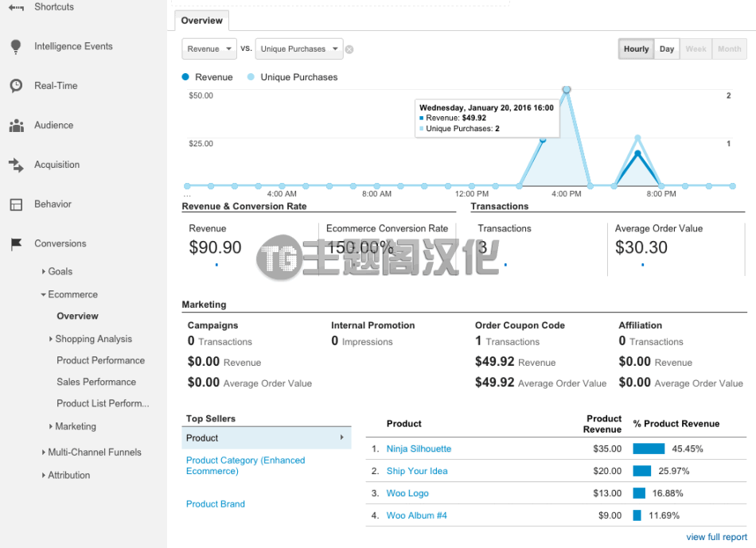756x548 pixels.
Task: Expand Shopping Analysis submenu
Action: pos(51,339)
